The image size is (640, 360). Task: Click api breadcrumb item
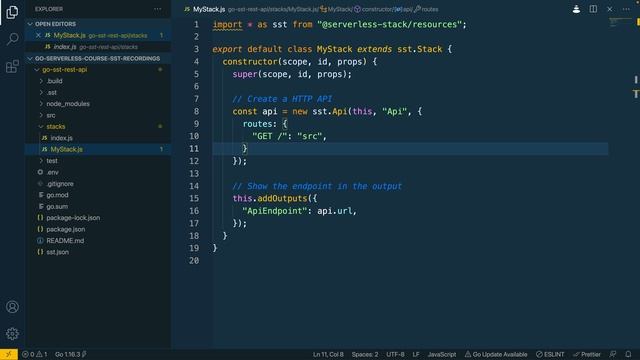(x=404, y=9)
